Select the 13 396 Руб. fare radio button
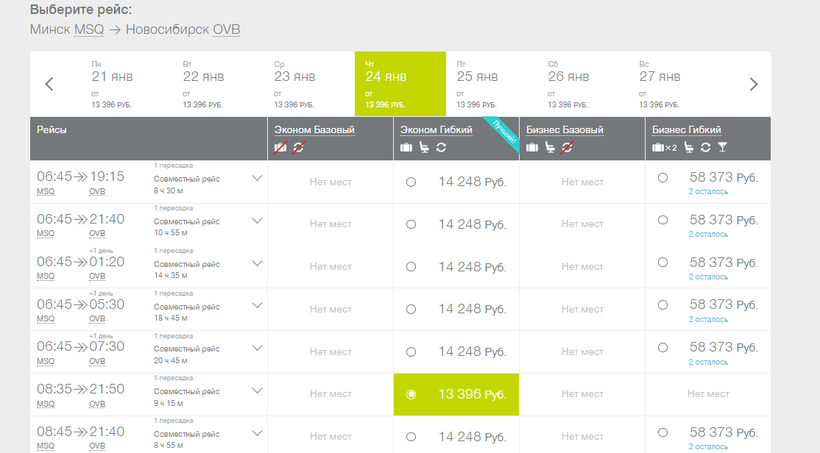Screen dimensions: 820x453 (411, 394)
